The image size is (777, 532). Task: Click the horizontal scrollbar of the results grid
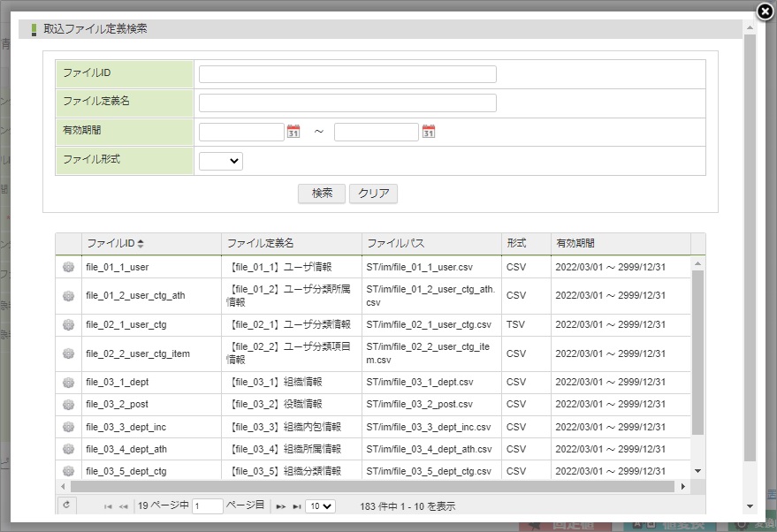pos(372,487)
